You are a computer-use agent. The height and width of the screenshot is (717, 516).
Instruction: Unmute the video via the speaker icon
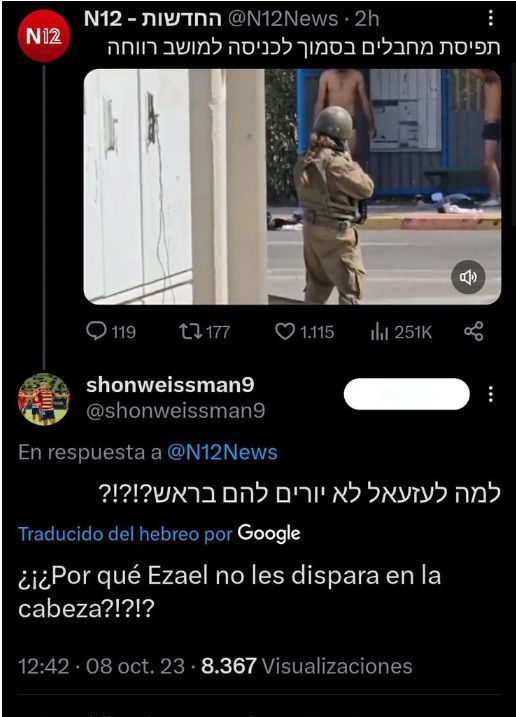468,277
